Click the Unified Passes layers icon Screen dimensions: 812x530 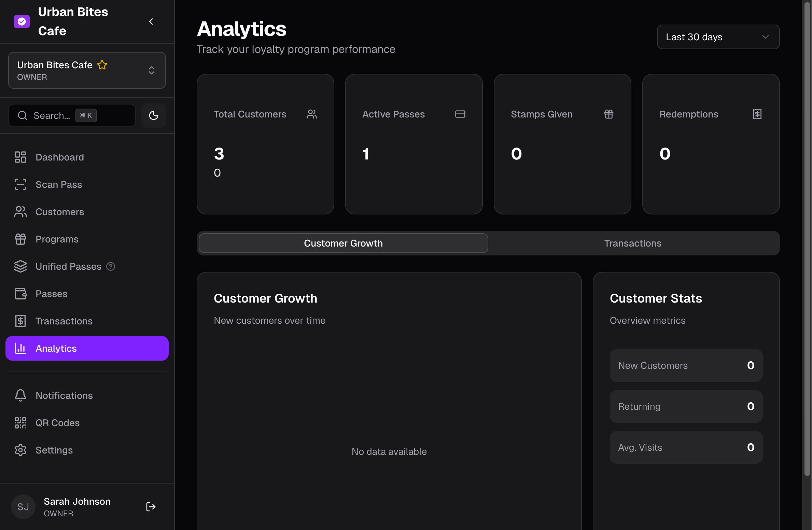tap(20, 266)
